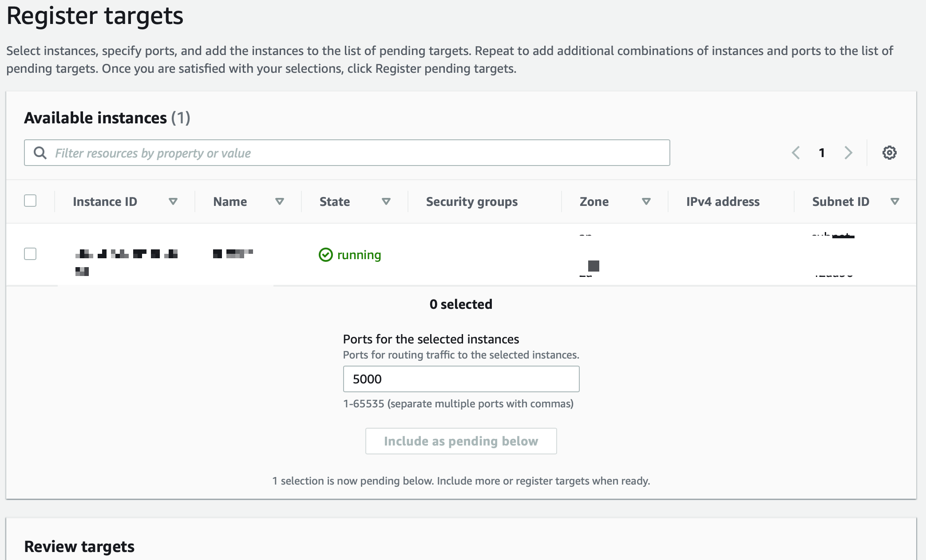This screenshot has width=926, height=560.
Task: Click the Security groups column header
Action: pos(471,201)
